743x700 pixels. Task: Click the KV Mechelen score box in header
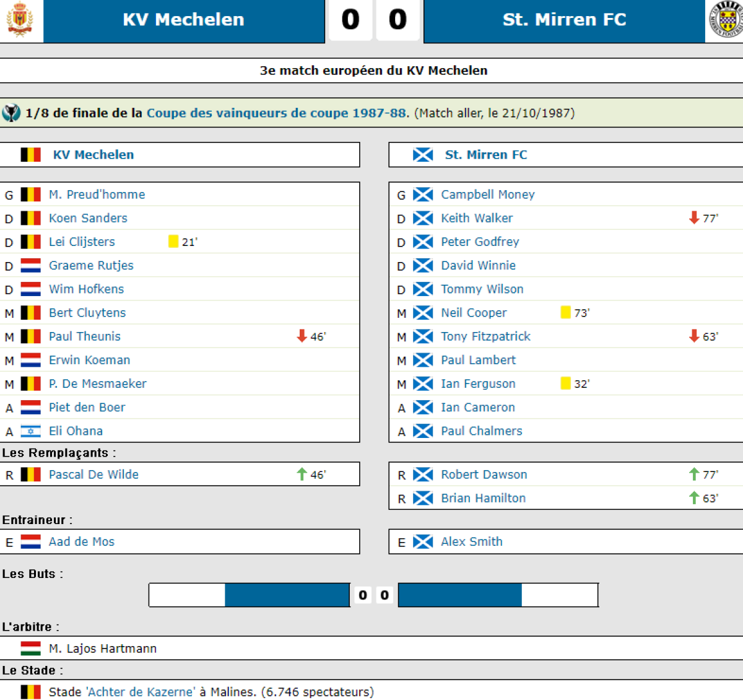click(x=350, y=20)
